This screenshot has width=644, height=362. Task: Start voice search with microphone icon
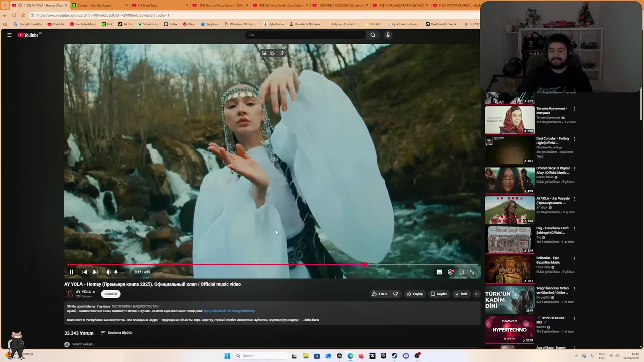pyautogui.click(x=388, y=35)
